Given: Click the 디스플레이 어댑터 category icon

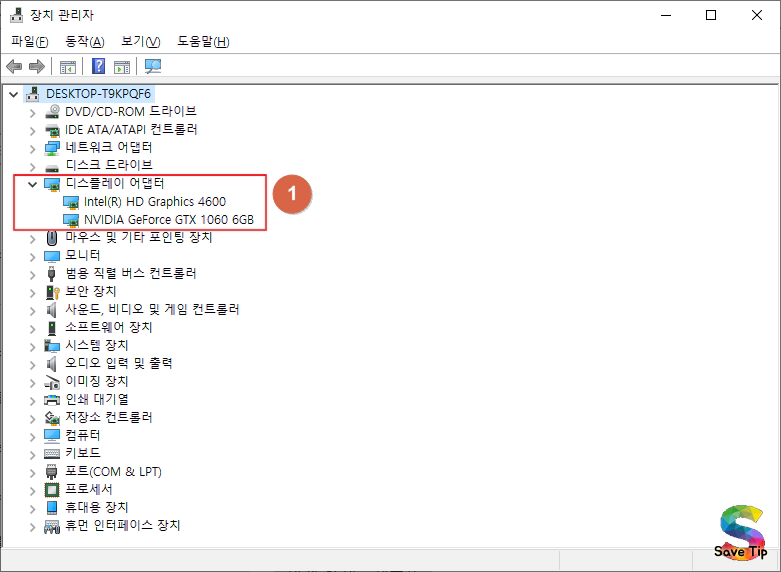Looking at the screenshot, I should (x=52, y=184).
